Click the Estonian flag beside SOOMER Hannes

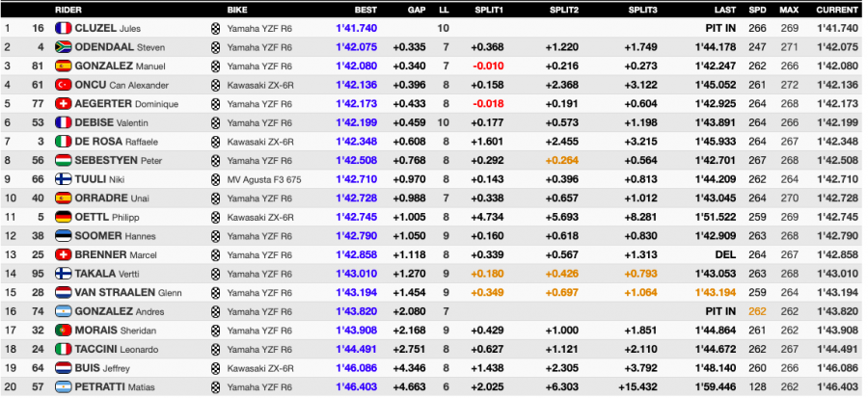click(x=64, y=235)
